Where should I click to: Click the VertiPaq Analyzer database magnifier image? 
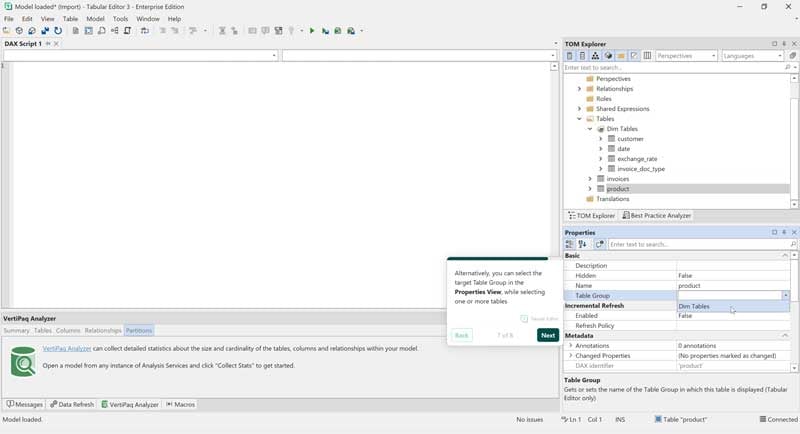pyautogui.click(x=23, y=361)
